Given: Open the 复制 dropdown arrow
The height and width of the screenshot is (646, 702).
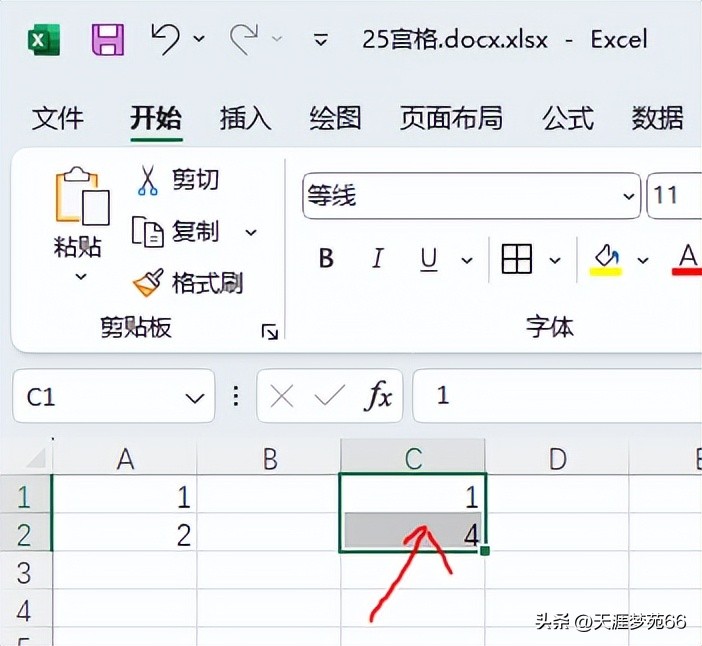Looking at the screenshot, I should (x=251, y=232).
